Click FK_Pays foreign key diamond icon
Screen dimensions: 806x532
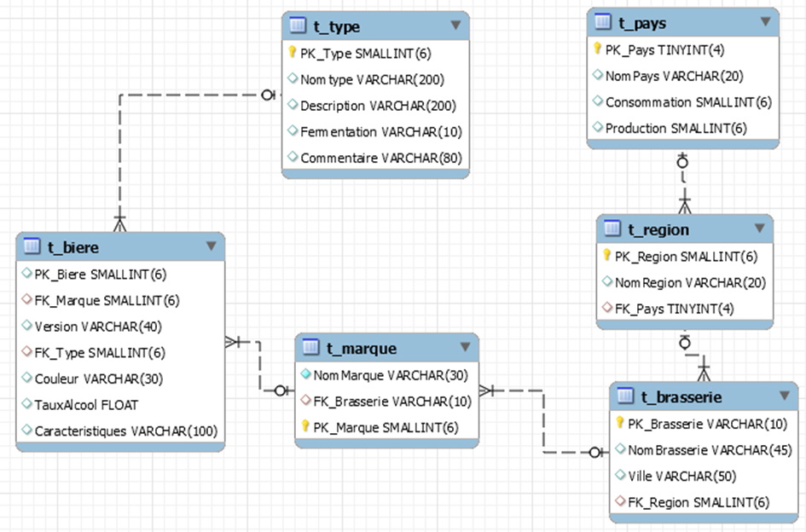[x=607, y=309]
